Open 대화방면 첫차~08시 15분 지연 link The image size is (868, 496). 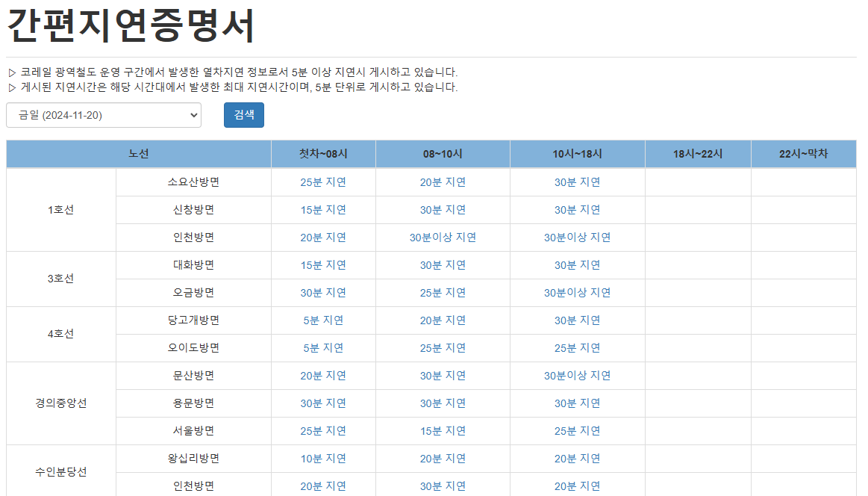323,265
